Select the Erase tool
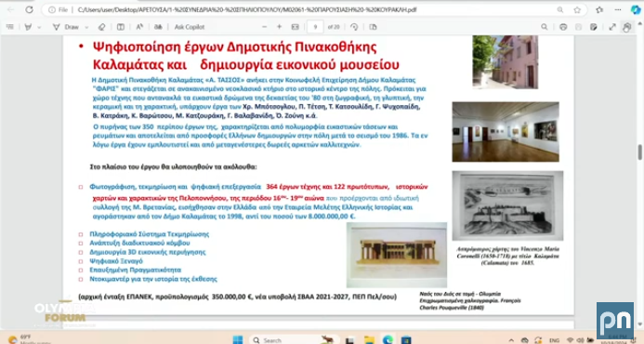This screenshot has height=344, width=644. [x=101, y=27]
